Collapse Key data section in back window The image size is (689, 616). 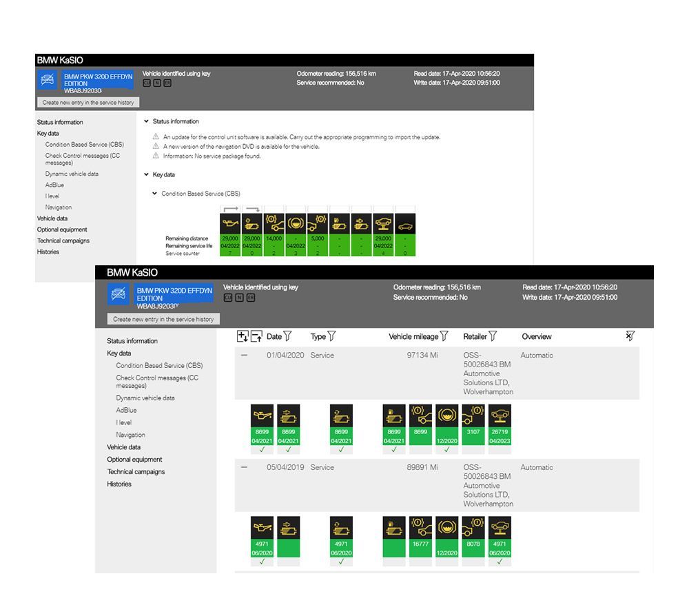[x=146, y=174]
